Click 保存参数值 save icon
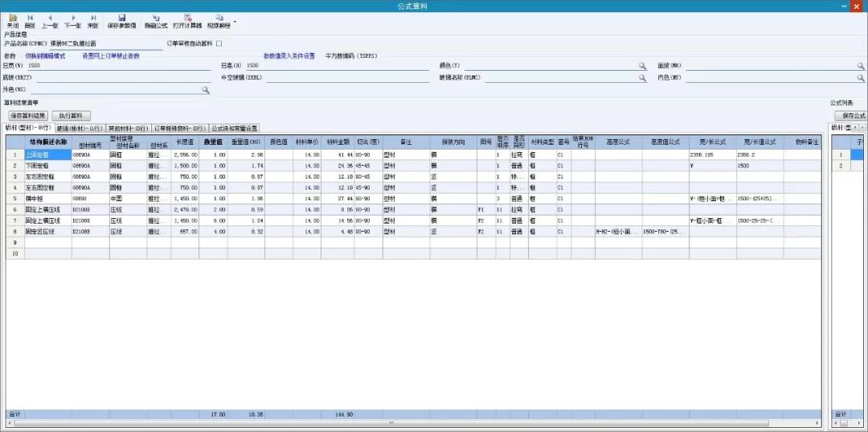The width and height of the screenshot is (868, 432). [121, 22]
